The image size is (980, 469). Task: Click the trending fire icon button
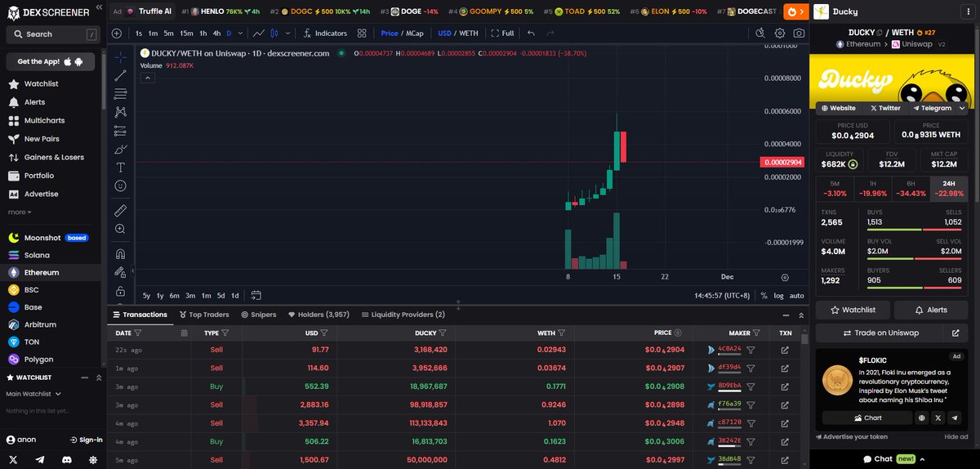pyautogui.click(x=795, y=11)
